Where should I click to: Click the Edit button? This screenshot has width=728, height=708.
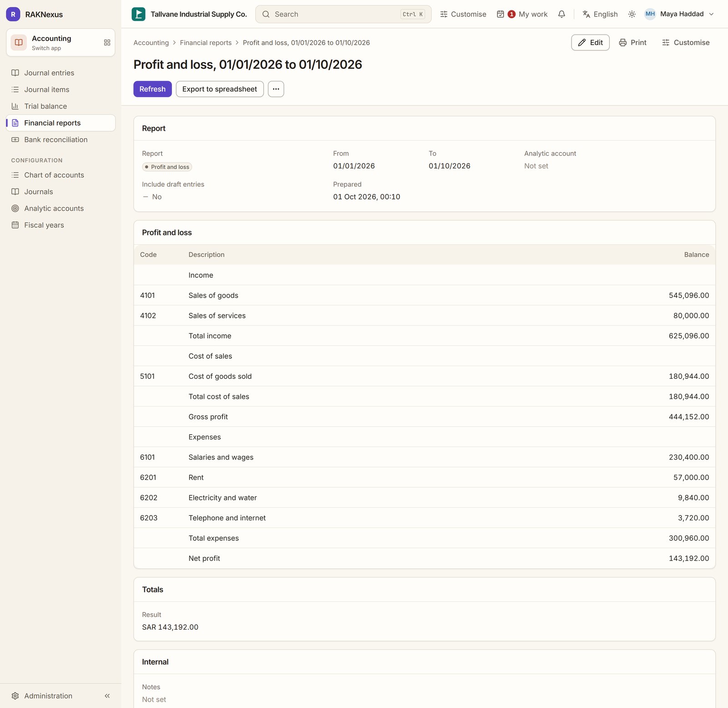590,42
